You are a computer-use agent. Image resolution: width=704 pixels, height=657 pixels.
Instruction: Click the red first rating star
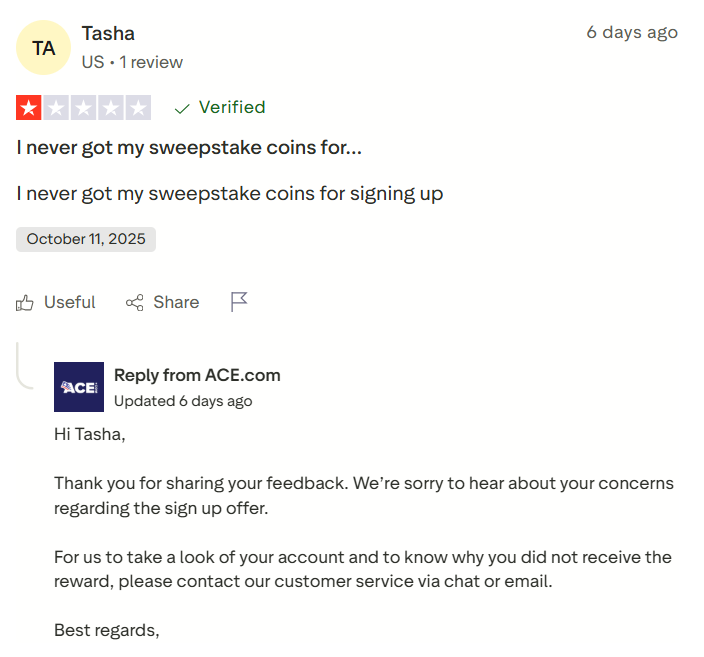point(28,108)
